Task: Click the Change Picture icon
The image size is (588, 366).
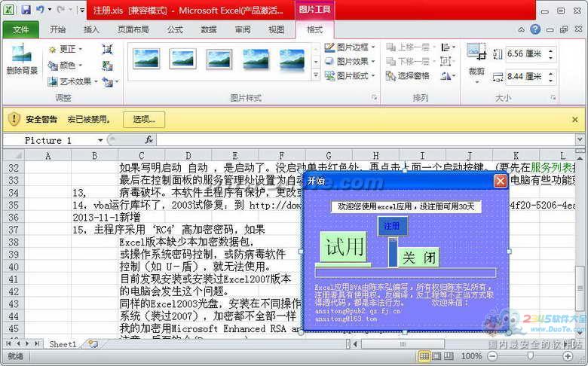Action: pyautogui.click(x=107, y=66)
